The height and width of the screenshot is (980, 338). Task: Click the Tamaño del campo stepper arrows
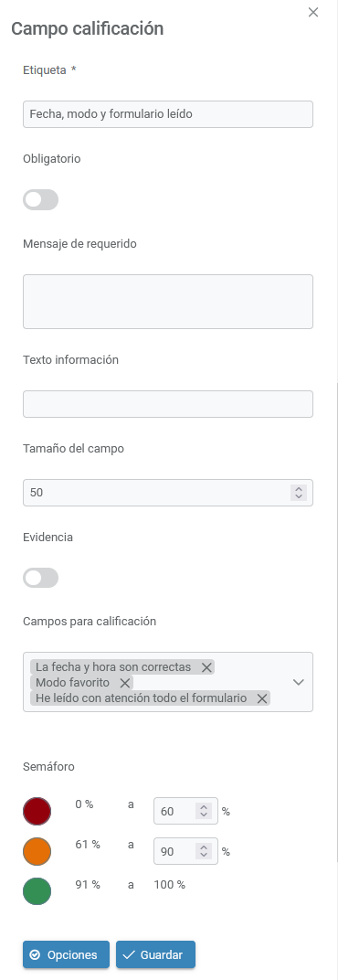coord(299,493)
